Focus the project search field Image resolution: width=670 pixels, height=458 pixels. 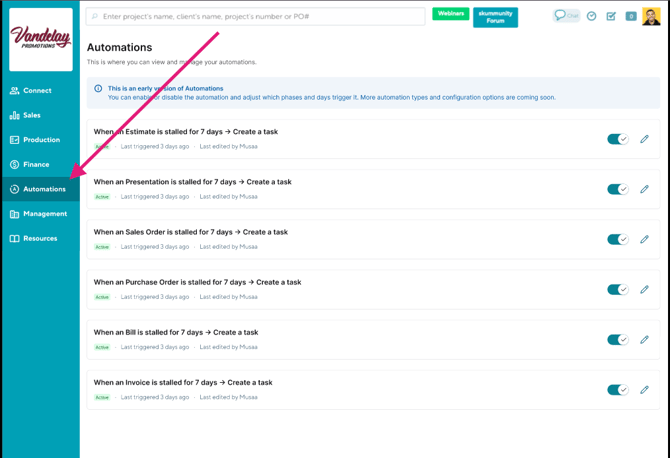[x=255, y=17]
